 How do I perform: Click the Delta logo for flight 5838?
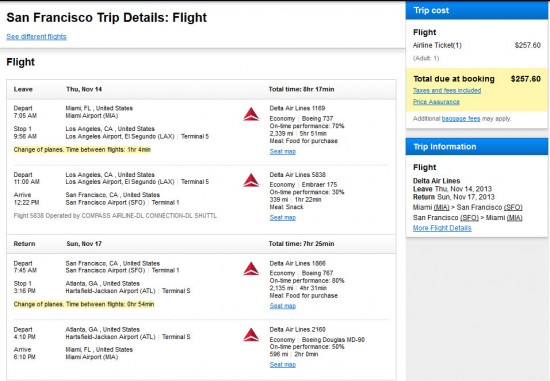click(251, 180)
